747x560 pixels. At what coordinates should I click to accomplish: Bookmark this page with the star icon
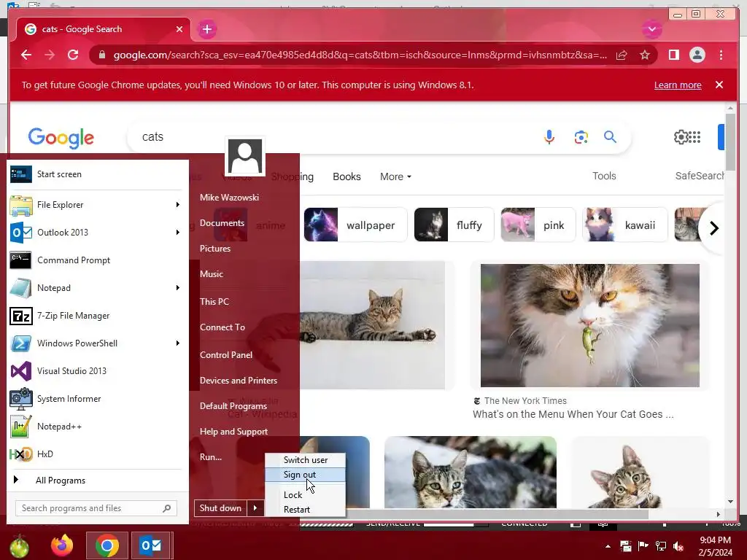[x=645, y=55]
